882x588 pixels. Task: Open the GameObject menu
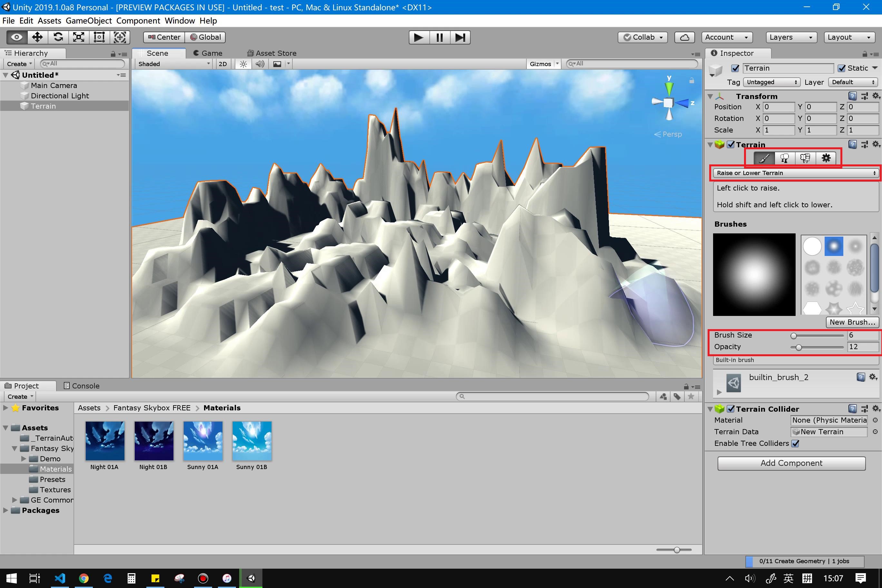click(x=89, y=21)
